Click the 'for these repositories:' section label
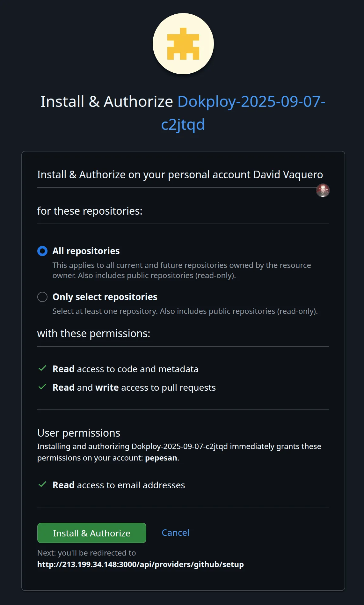 [x=90, y=211]
